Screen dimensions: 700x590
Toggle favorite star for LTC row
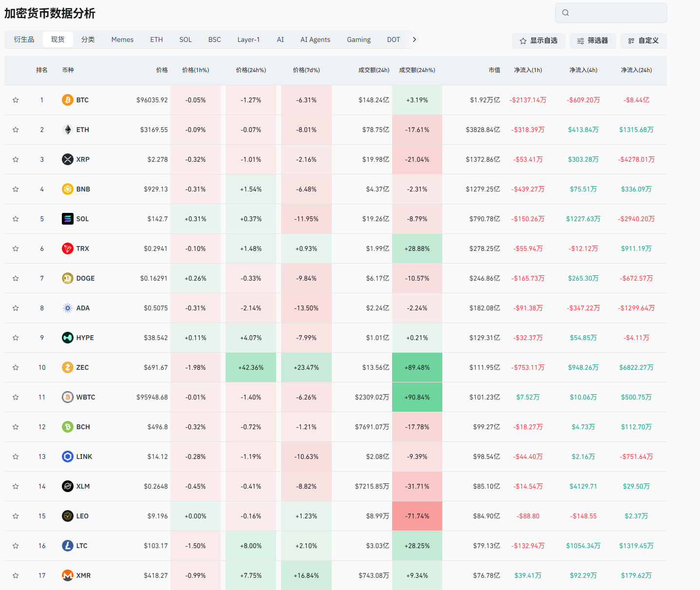click(x=16, y=546)
